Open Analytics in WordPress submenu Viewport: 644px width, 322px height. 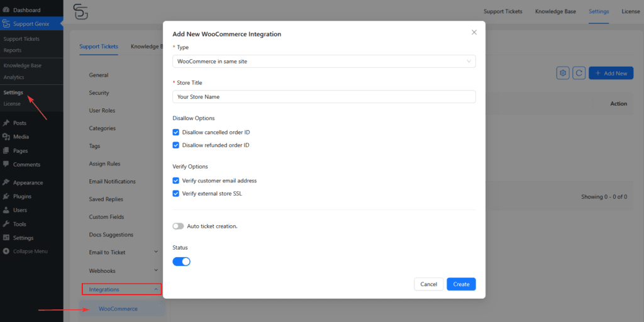coord(14,77)
